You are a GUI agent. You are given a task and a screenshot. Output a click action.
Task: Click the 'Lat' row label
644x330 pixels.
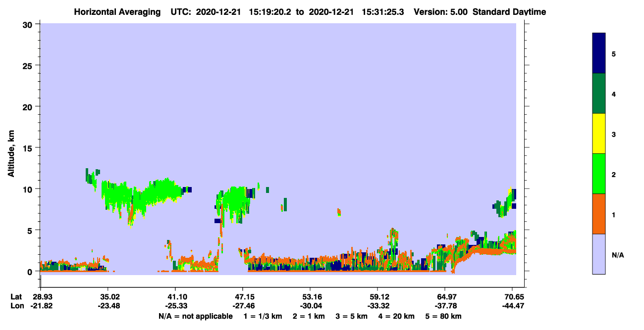pos(16,297)
